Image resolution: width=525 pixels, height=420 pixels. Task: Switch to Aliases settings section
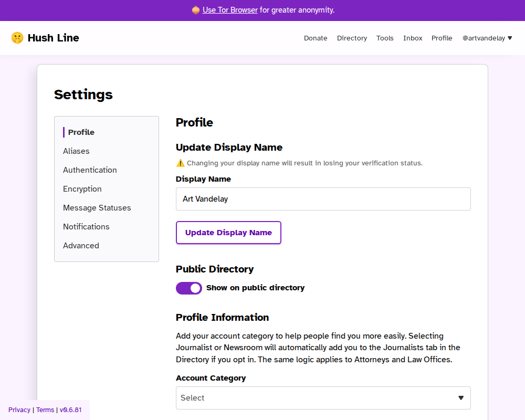point(76,151)
